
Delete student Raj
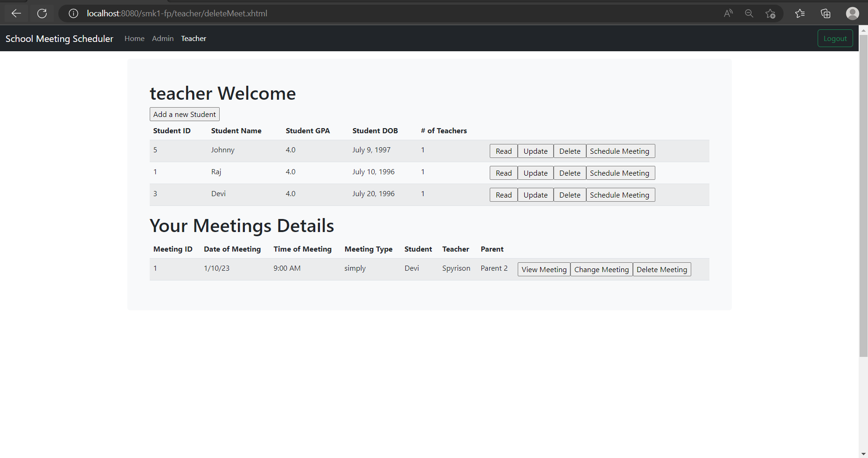569,172
